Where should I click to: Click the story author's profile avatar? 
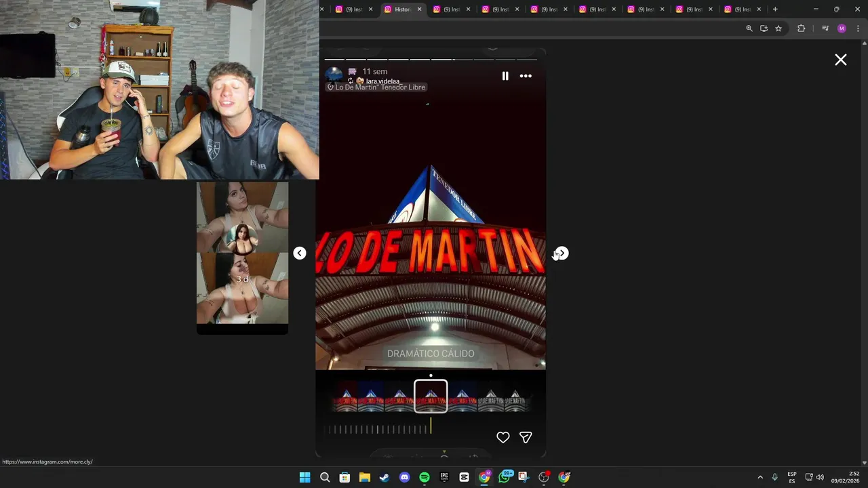[334, 75]
